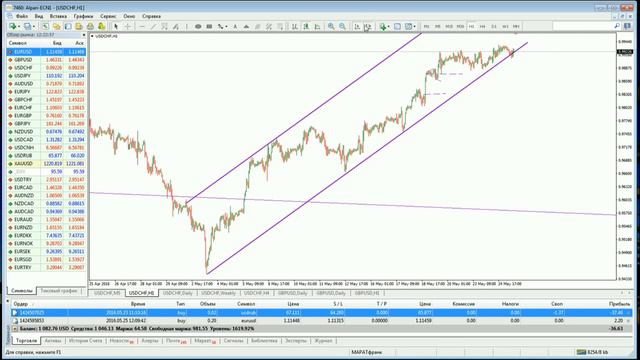Image resolution: width=640 pixels, height=360 pixels.
Task: Select the Text Label tool icon
Action: (246, 27)
